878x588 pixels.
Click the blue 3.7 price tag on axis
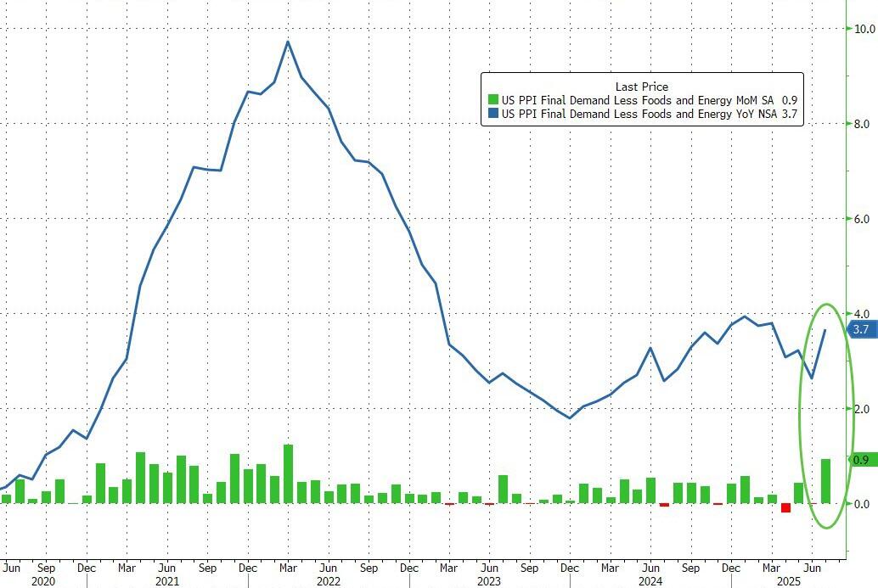tap(861, 330)
